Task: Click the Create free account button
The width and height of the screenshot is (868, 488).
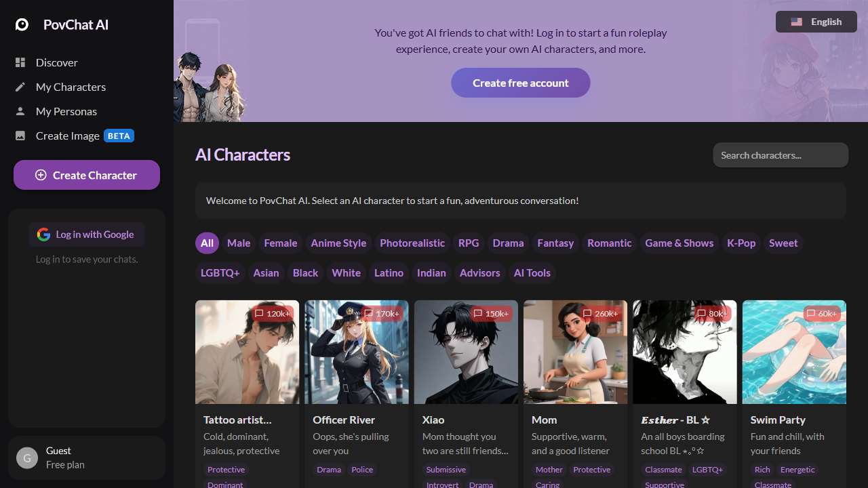Action: pos(521,83)
